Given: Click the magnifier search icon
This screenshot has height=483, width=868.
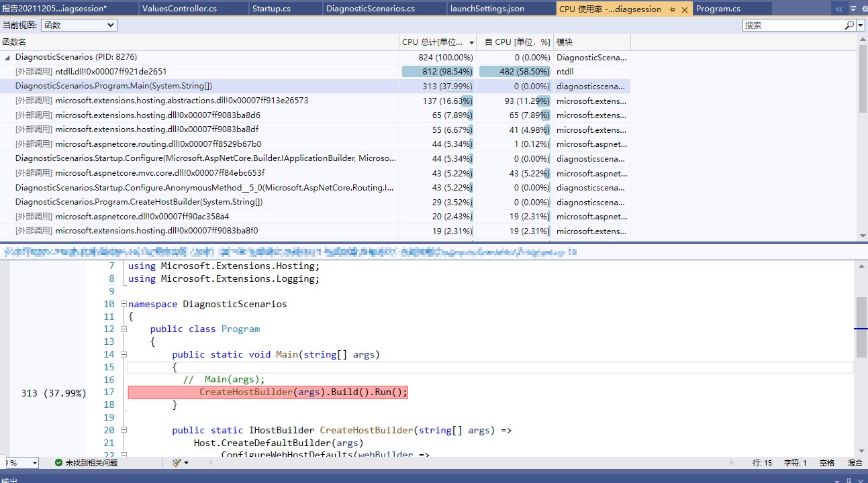Looking at the screenshot, I should 849,25.
